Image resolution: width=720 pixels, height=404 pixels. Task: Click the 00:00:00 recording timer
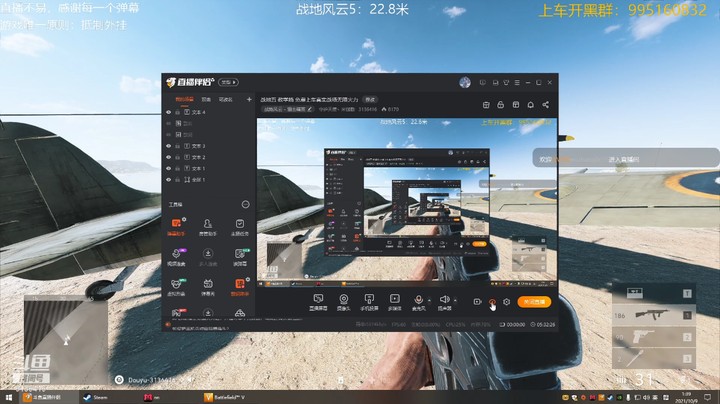pyautogui.click(x=512, y=325)
